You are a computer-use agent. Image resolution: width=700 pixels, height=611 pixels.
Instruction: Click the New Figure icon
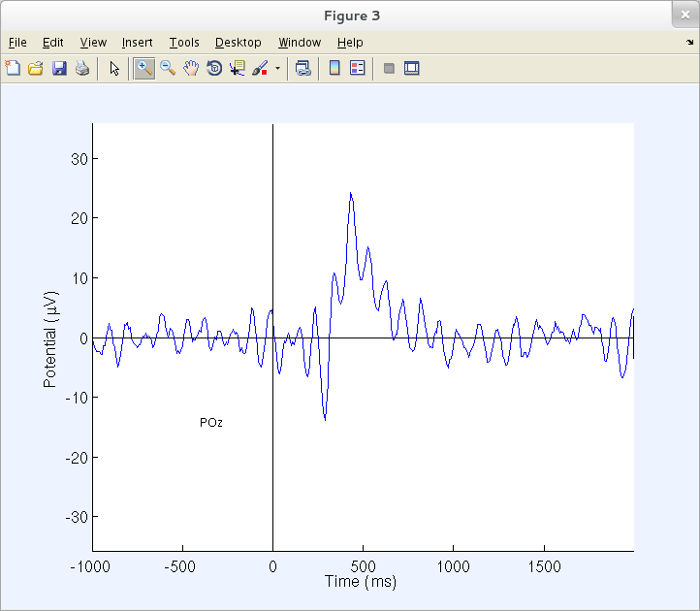[x=13, y=69]
